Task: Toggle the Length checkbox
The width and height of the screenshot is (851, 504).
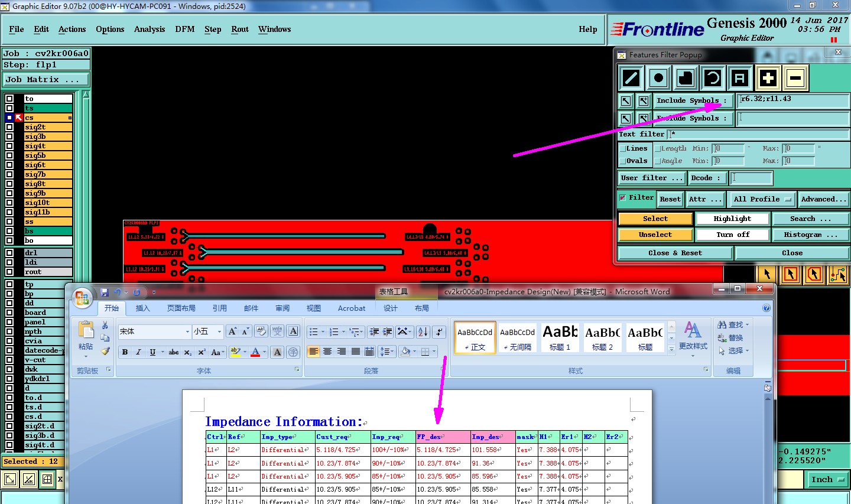Action: tap(657, 149)
